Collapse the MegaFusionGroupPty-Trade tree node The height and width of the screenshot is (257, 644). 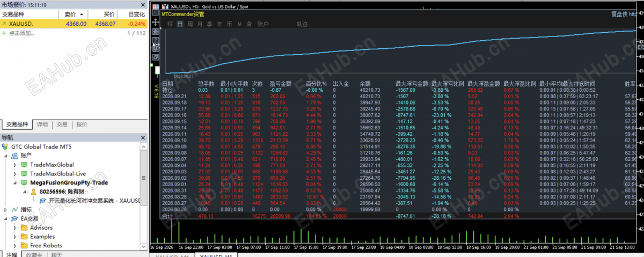16,183
